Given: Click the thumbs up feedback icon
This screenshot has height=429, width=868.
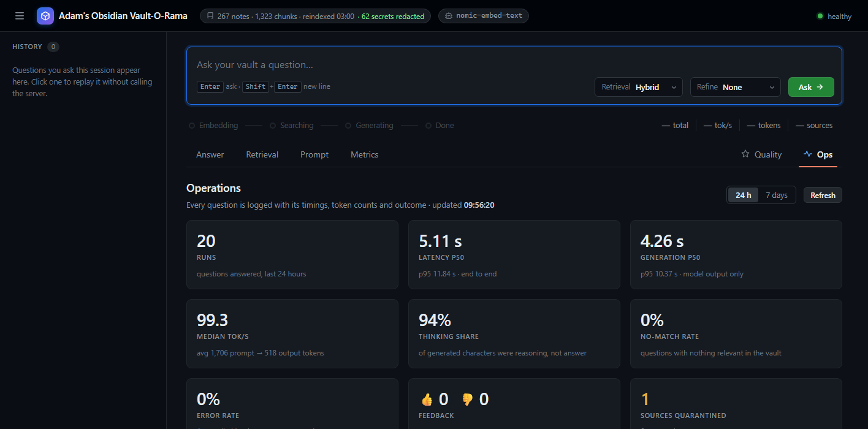Looking at the screenshot, I should click(427, 400).
